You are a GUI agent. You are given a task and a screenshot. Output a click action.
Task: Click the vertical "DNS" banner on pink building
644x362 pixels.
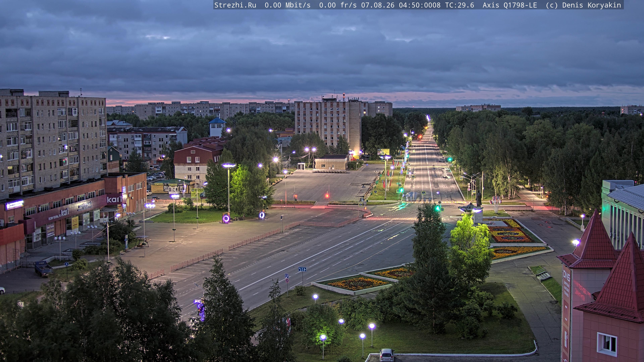(566, 313)
